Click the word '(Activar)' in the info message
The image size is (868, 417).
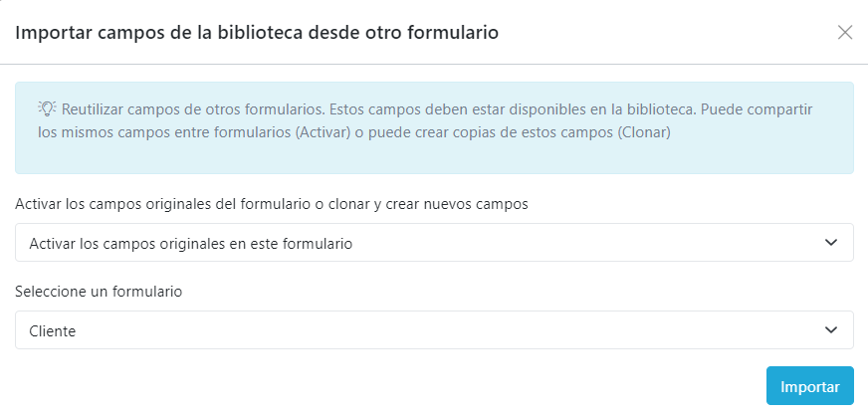point(323,132)
